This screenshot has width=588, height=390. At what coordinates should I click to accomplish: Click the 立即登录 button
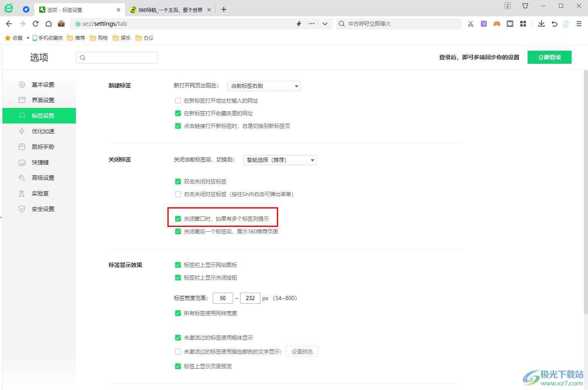tap(550, 57)
